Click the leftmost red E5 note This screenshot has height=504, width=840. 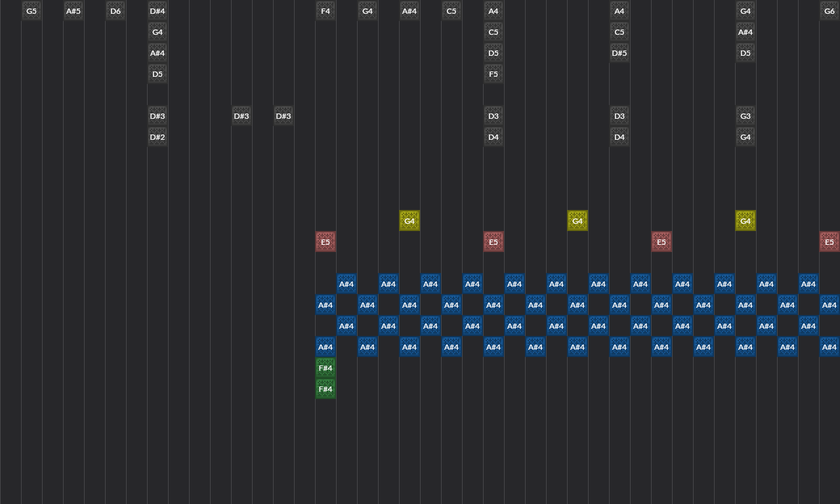(x=325, y=242)
